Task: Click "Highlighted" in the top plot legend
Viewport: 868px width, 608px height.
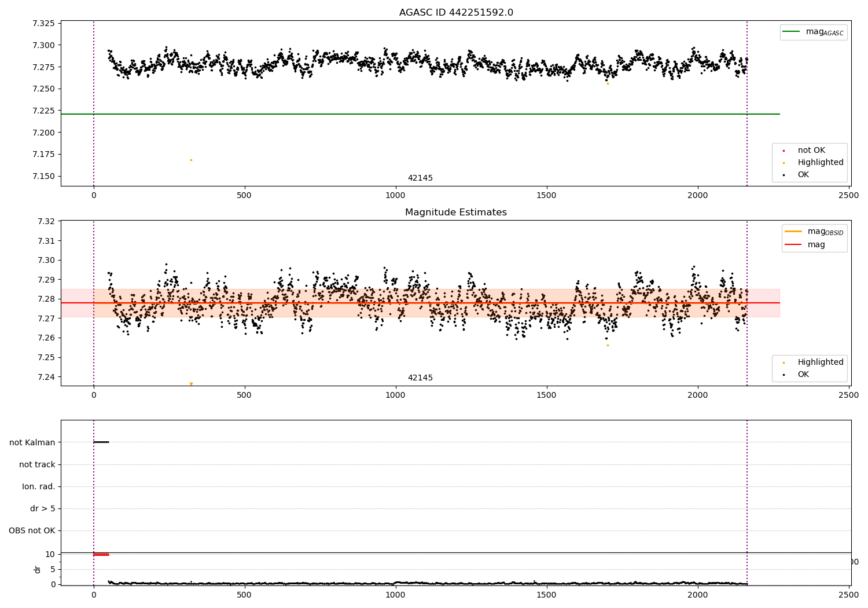Action: point(813,163)
